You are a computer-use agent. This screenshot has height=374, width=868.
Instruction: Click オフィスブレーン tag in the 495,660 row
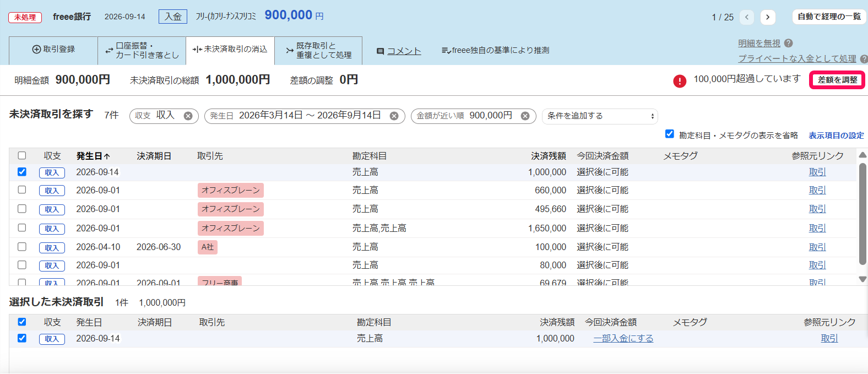(231, 209)
